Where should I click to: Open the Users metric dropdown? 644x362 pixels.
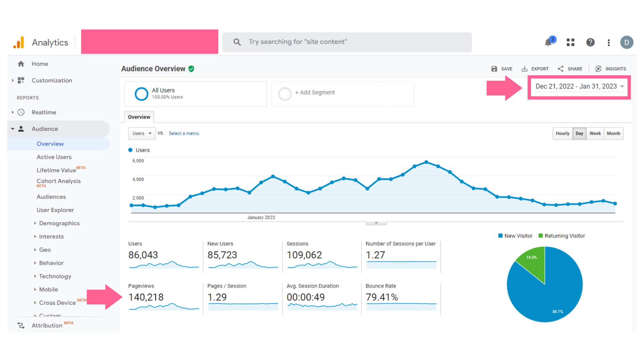tap(142, 133)
